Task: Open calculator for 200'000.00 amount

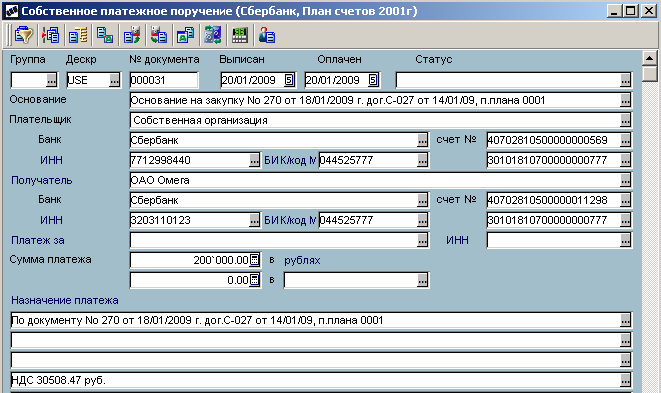Action: 255,260
